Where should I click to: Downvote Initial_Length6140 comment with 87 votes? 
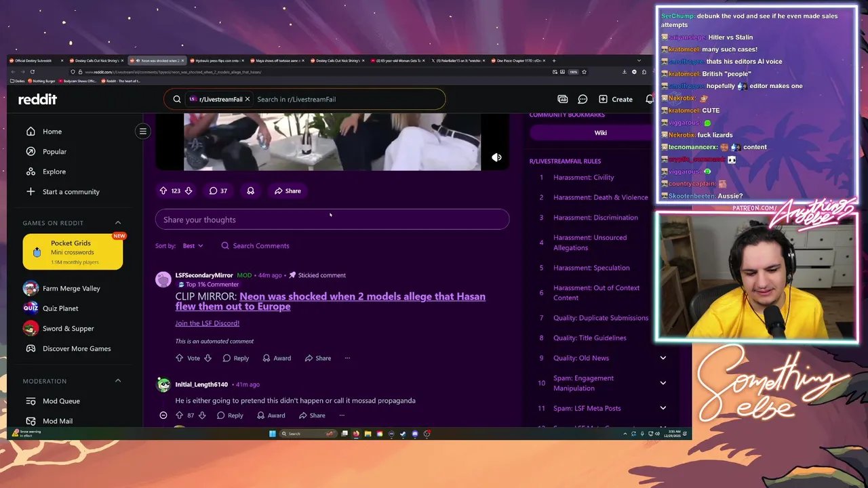(202, 415)
